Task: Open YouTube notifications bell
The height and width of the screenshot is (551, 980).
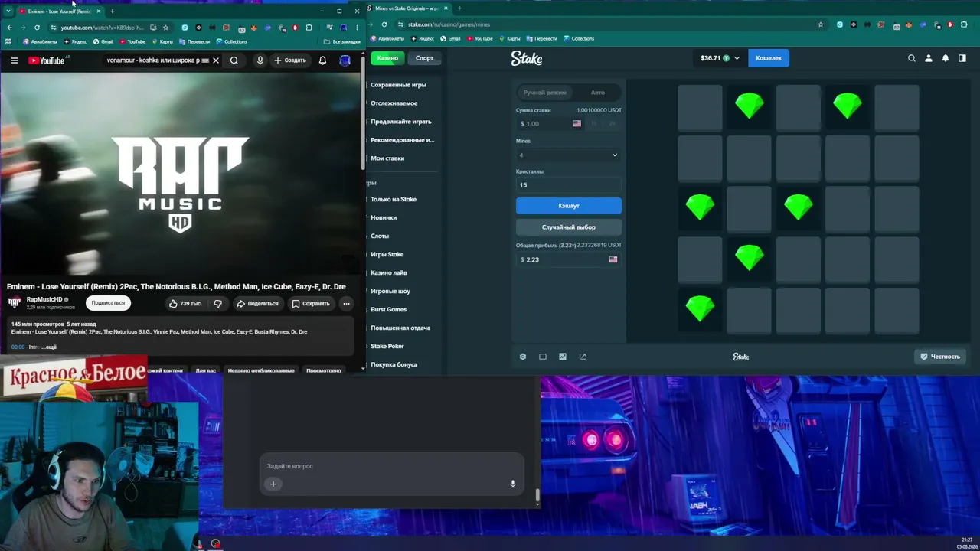Action: click(322, 60)
